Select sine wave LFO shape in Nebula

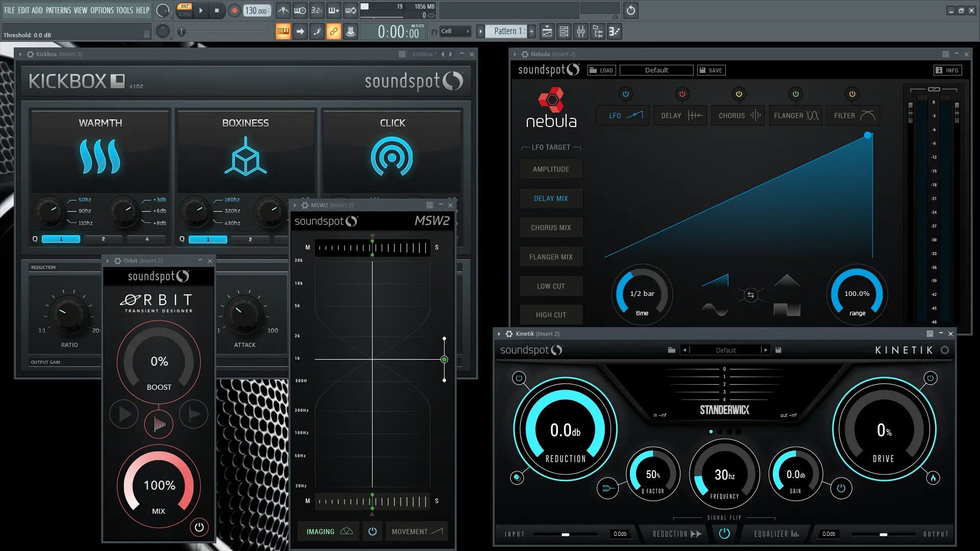pyautogui.click(x=715, y=309)
